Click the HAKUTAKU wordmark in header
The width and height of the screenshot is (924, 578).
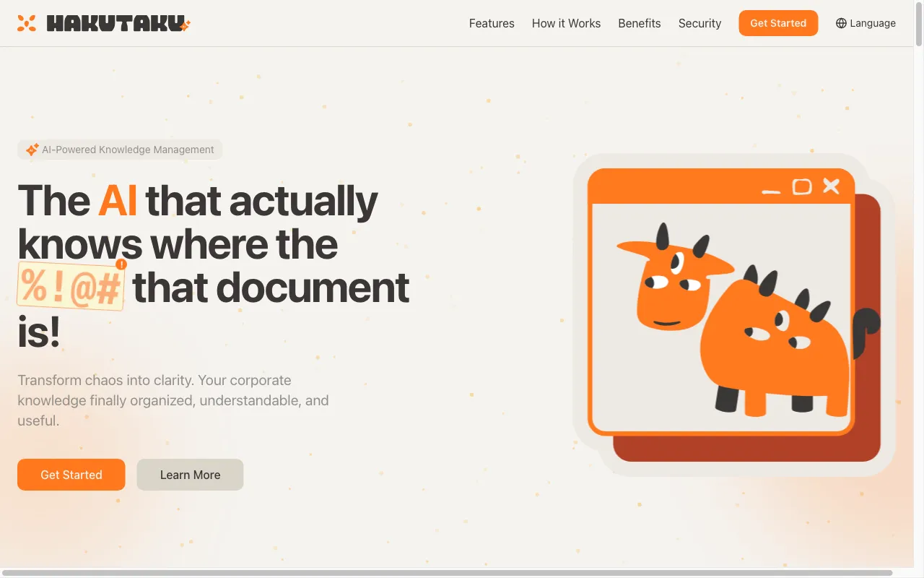(118, 24)
